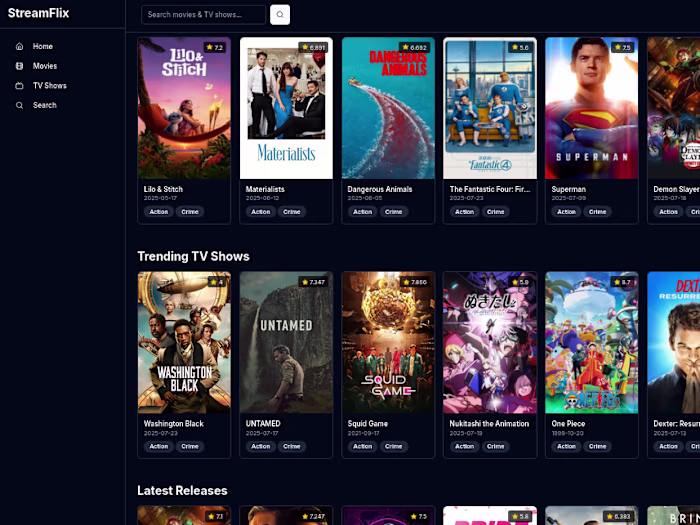This screenshot has width=700, height=525.
Task: Click the Search magnifier icon in sidebar
Action: 19,105
